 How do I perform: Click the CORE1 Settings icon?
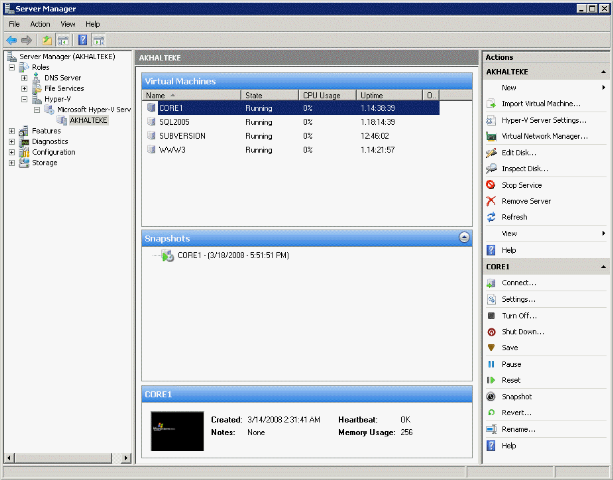pos(491,299)
